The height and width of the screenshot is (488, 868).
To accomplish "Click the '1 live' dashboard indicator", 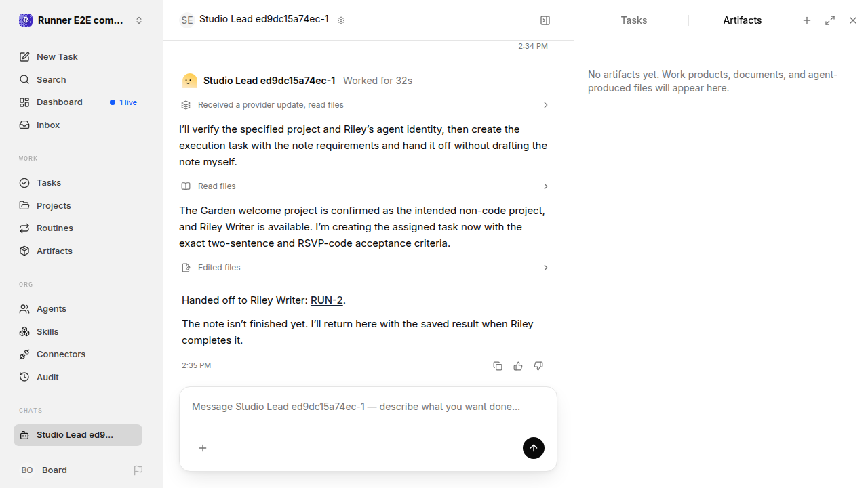I will [123, 102].
